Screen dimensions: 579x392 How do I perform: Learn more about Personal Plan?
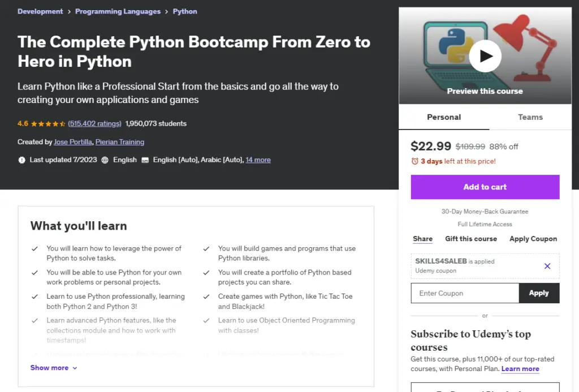pos(520,369)
